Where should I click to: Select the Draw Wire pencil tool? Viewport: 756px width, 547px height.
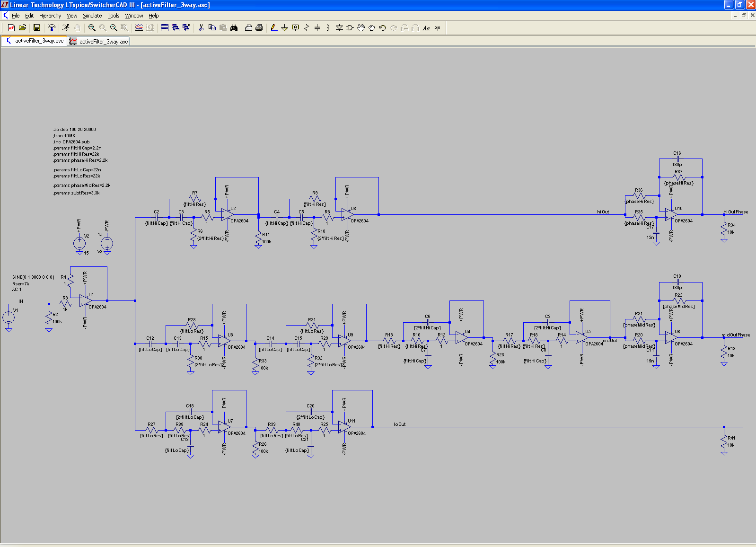[x=274, y=28]
